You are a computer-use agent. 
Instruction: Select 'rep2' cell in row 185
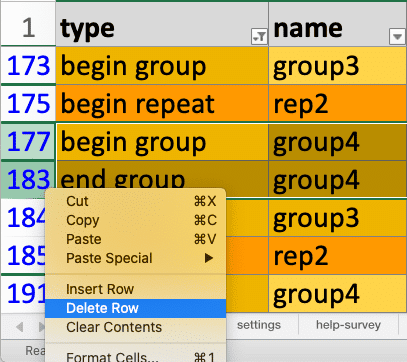coord(338,256)
